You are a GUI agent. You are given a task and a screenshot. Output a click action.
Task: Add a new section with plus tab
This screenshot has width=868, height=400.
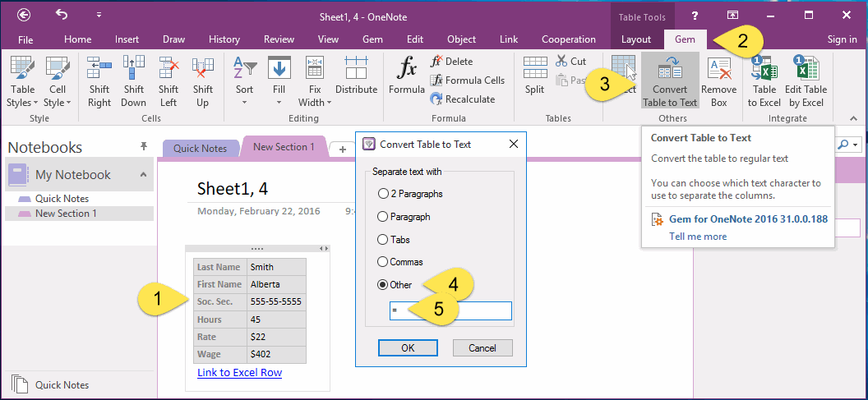[x=343, y=149]
